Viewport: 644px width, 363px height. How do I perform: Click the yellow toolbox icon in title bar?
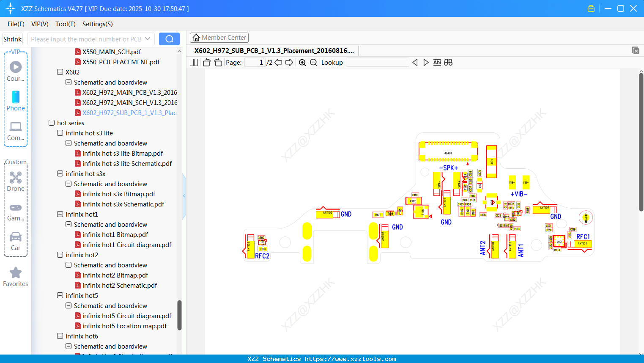click(591, 8)
